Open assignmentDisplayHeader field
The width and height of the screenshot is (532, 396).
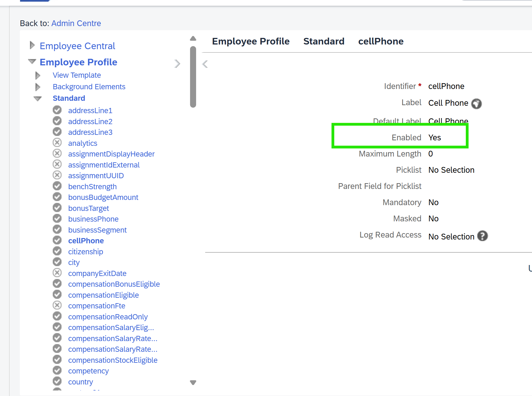pyautogui.click(x=111, y=154)
